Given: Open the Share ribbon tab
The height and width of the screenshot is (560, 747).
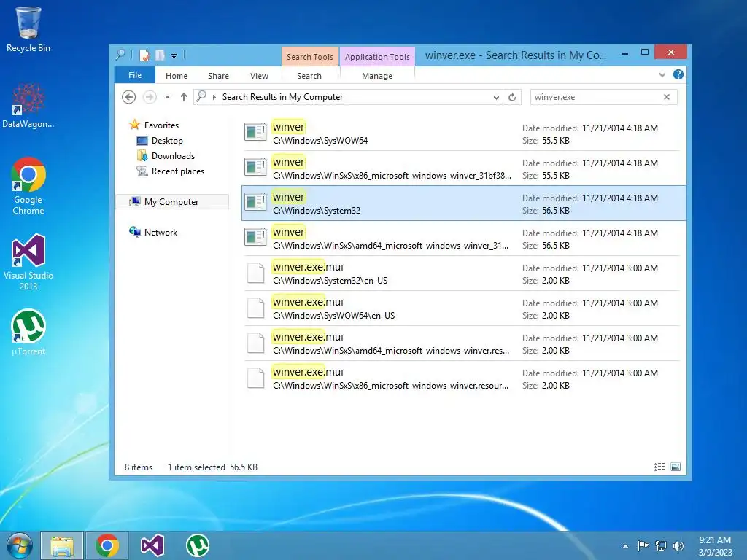Looking at the screenshot, I should pos(218,76).
